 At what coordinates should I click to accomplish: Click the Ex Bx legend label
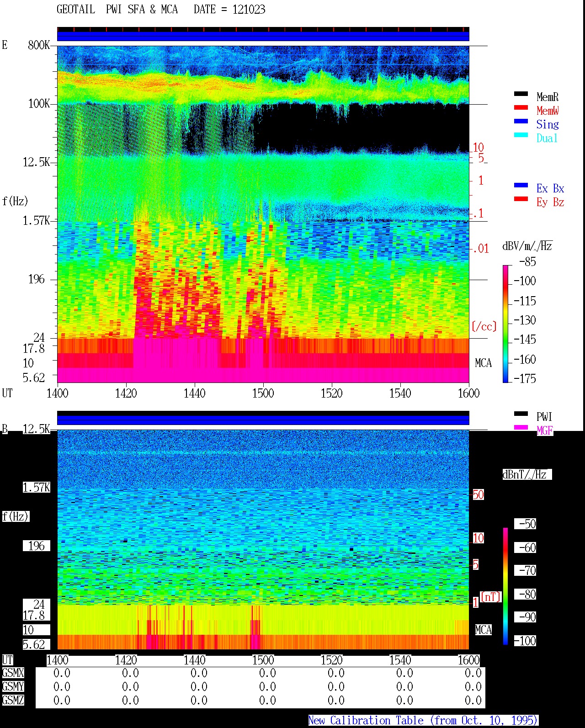click(x=550, y=188)
